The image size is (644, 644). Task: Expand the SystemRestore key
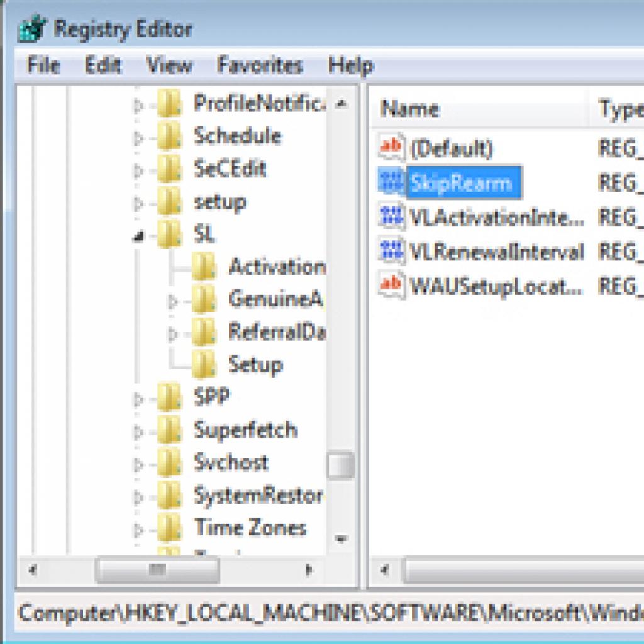pyautogui.click(x=138, y=497)
